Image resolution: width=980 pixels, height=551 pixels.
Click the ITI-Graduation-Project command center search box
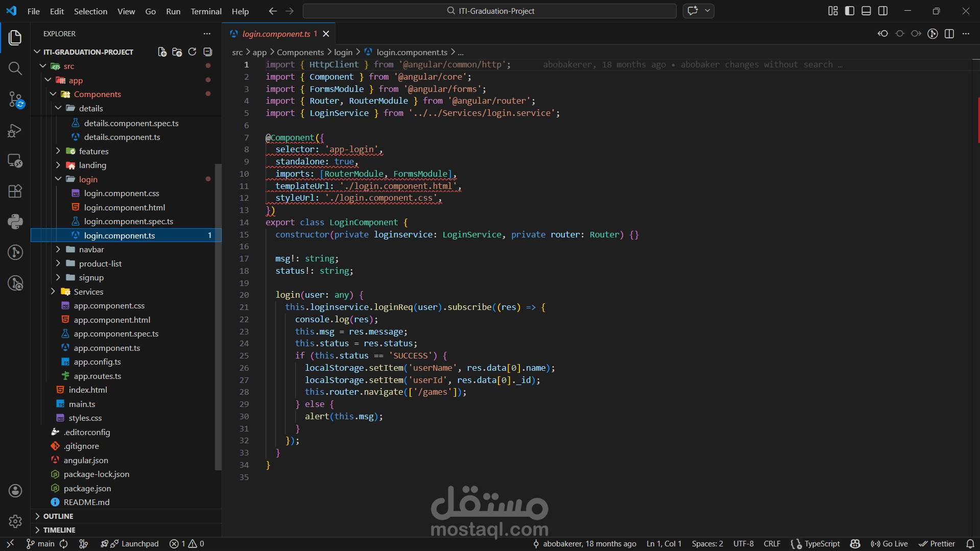click(490, 11)
